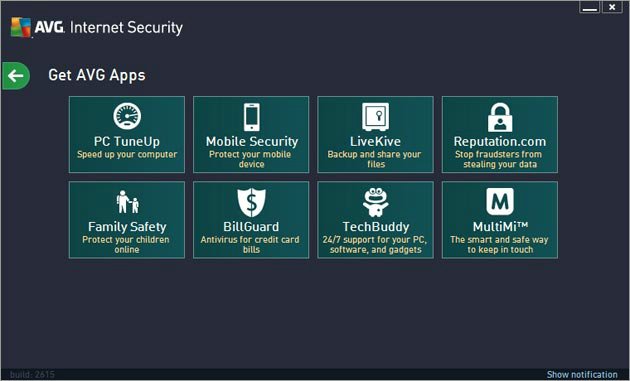Select the "Mobile Security" title text

tap(252, 141)
